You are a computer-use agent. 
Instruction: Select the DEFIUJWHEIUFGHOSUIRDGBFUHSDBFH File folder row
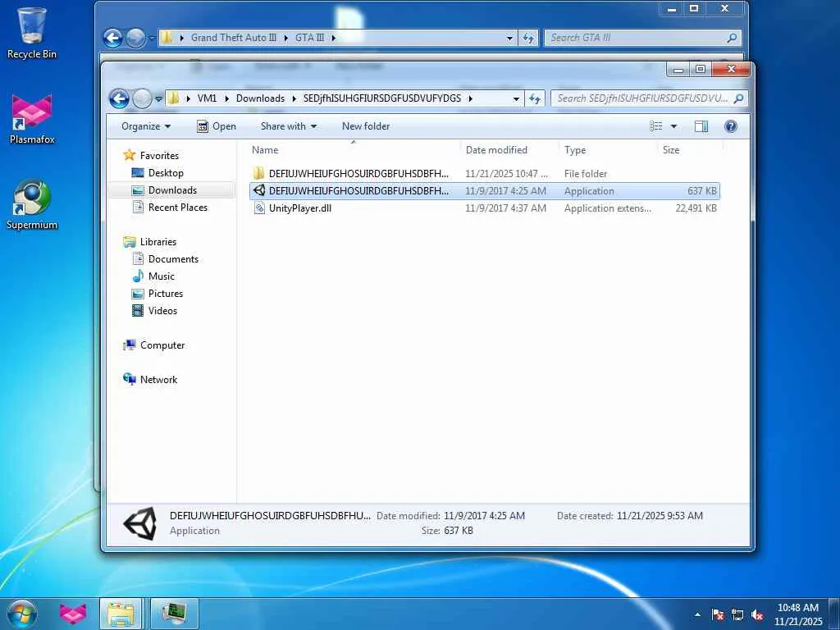tap(484, 174)
